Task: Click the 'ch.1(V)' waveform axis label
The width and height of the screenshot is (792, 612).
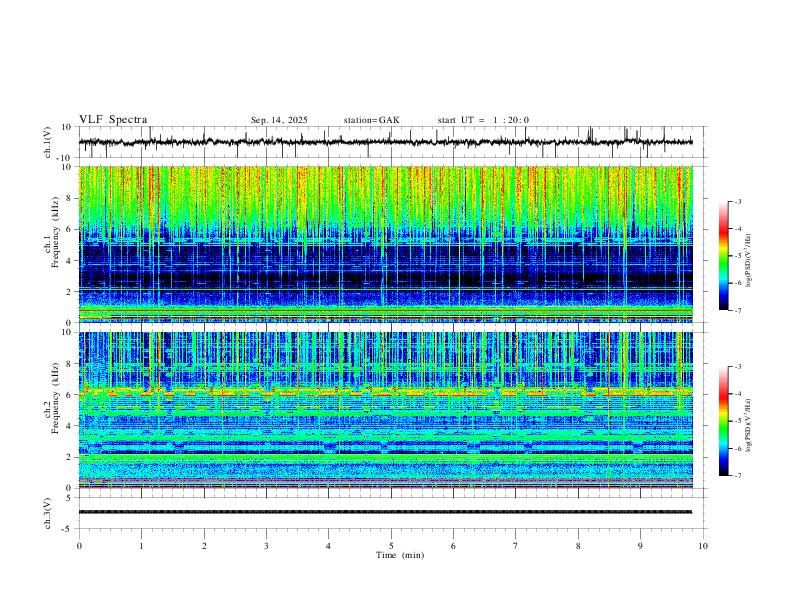Action: pos(48,142)
